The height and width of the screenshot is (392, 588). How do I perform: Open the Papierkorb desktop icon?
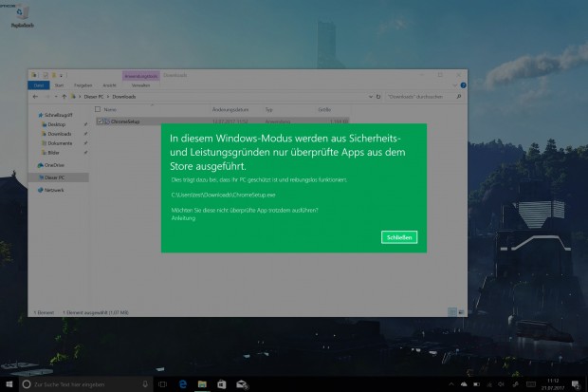pyautogui.click(x=22, y=16)
